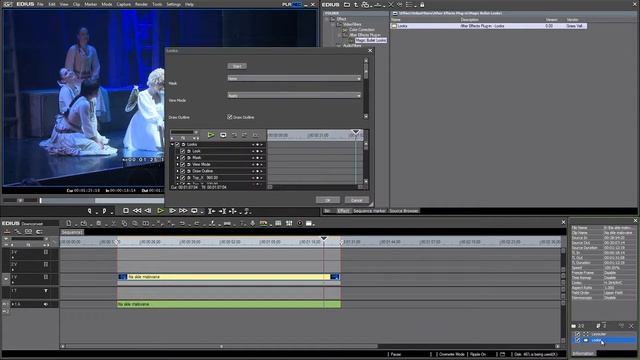This screenshot has width=640, height=360.
Task: Collapse the Looks group in keyframe list
Action: coord(172,144)
